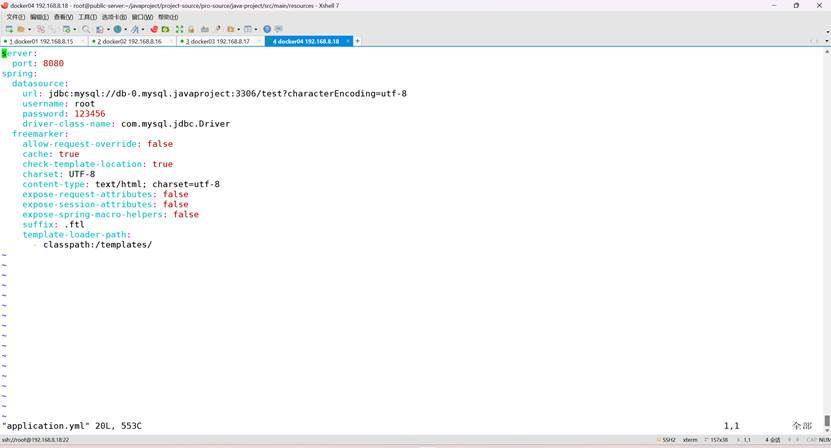831x448 pixels.
Task: Open the session Properties icon
Action: tap(66, 29)
